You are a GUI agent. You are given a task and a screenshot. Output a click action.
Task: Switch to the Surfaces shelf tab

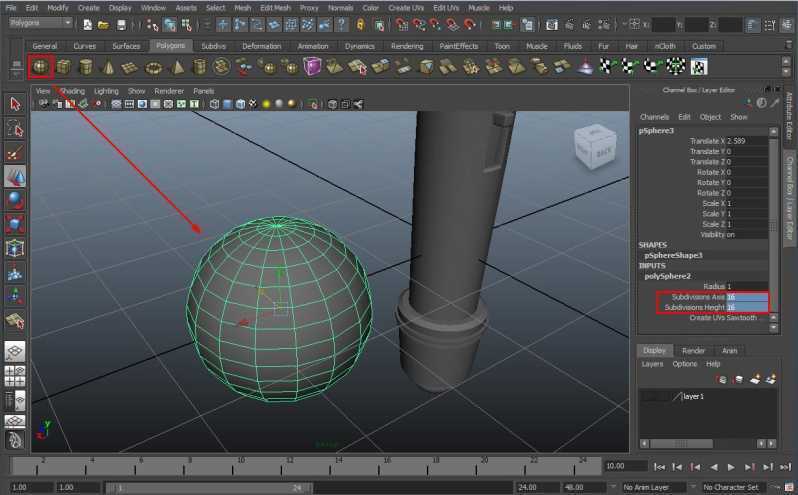click(126, 46)
